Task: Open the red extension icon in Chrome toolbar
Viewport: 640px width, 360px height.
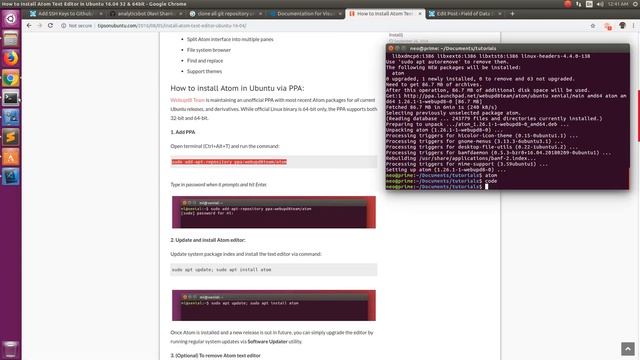Action: [607, 26]
